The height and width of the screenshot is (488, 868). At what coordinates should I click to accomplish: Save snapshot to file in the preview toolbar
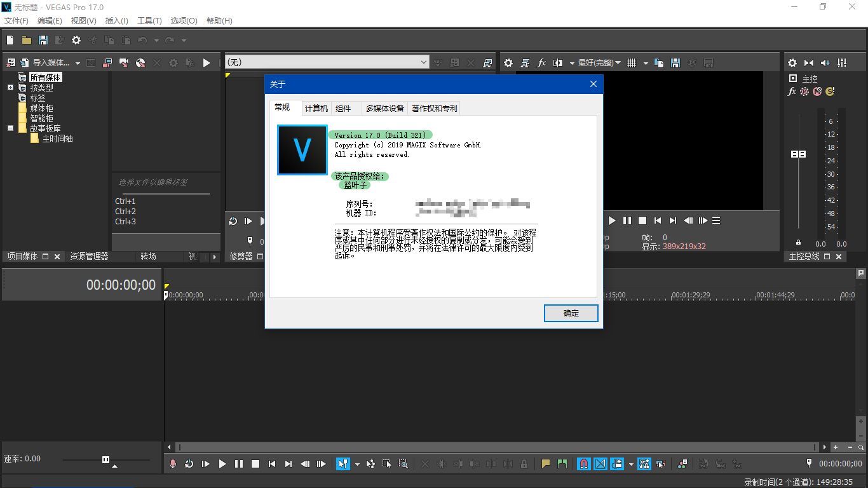pyautogui.click(x=675, y=63)
